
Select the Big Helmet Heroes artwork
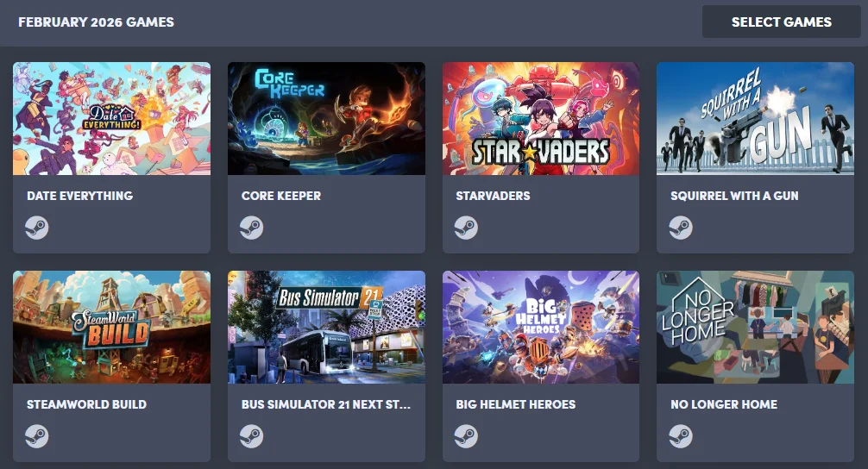coord(541,327)
